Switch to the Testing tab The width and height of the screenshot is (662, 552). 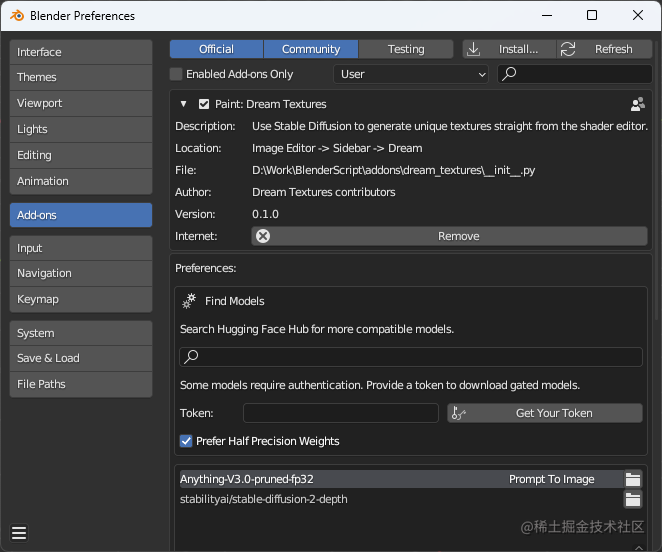click(x=406, y=49)
